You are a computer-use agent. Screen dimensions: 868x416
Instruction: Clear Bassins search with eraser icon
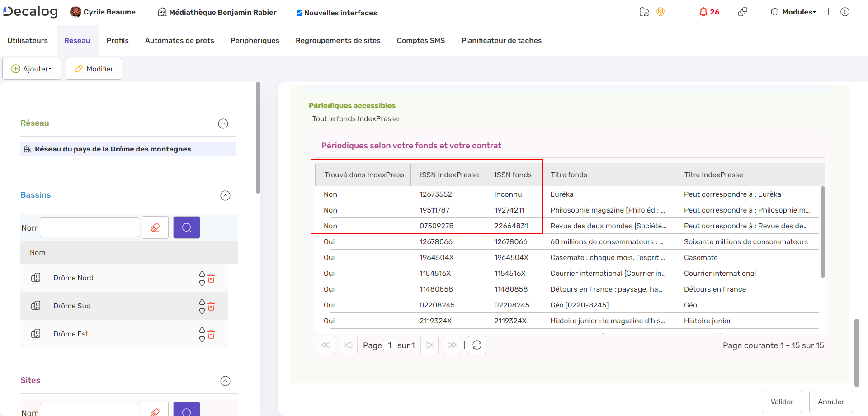[155, 227]
